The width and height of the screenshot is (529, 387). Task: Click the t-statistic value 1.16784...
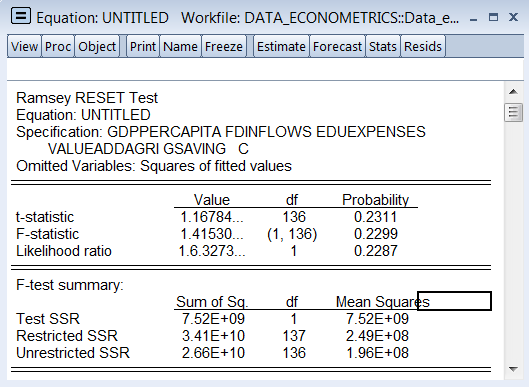pyautogui.click(x=212, y=217)
